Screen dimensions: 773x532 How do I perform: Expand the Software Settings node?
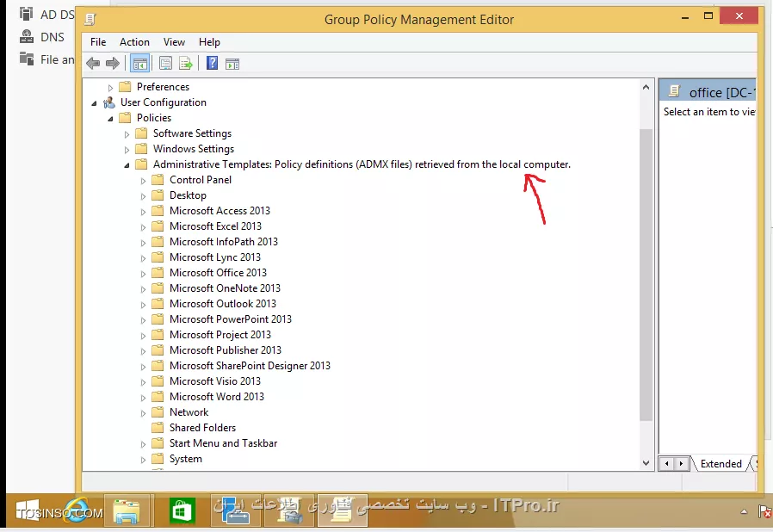coord(127,134)
